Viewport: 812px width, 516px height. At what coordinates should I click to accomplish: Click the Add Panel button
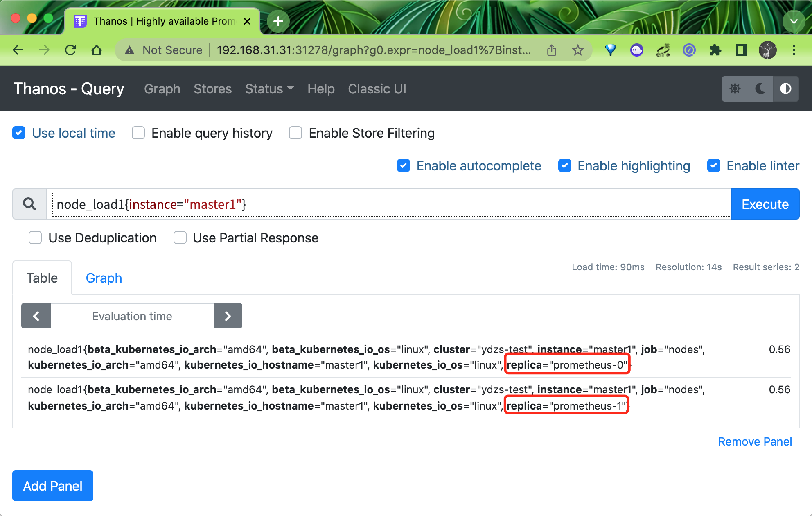(x=53, y=486)
